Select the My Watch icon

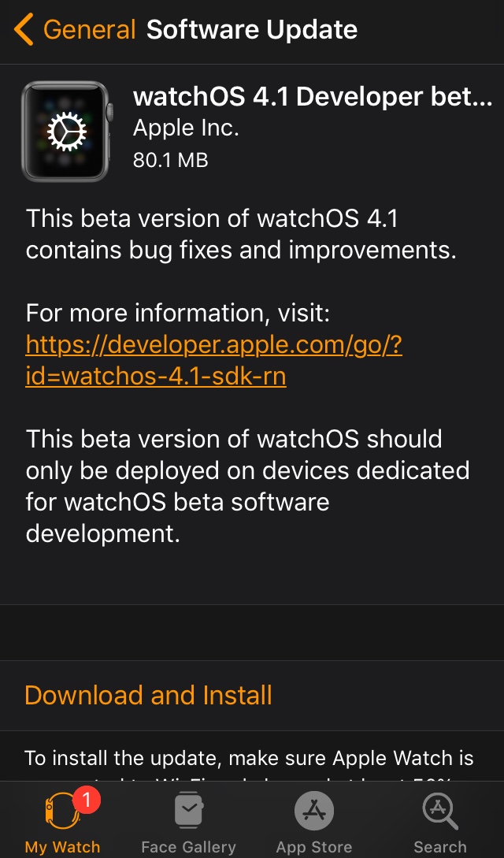[62, 812]
